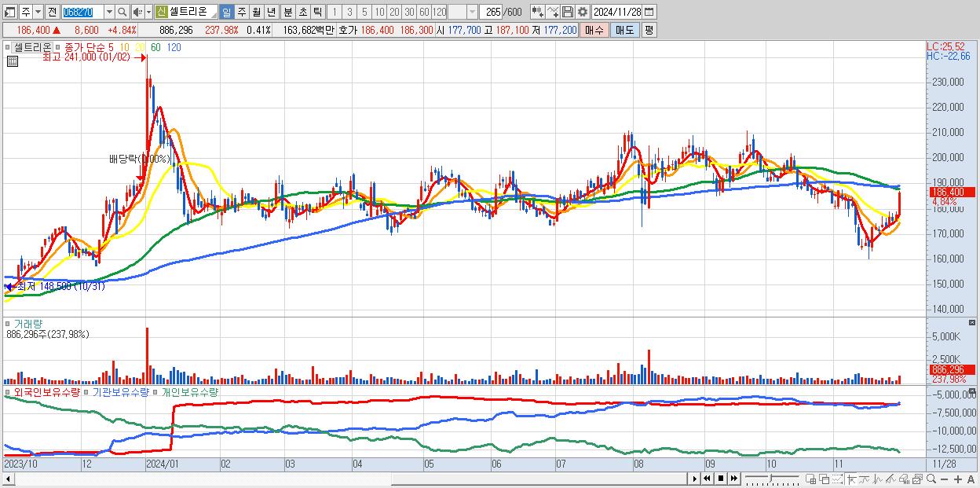
Task: Open the calendar date picker icon
Action: coord(649,13)
